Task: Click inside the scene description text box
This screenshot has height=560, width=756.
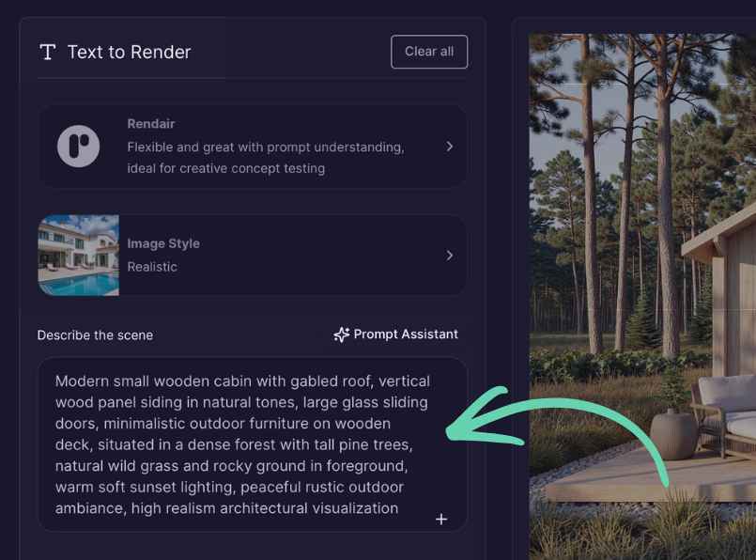Action: click(x=253, y=444)
